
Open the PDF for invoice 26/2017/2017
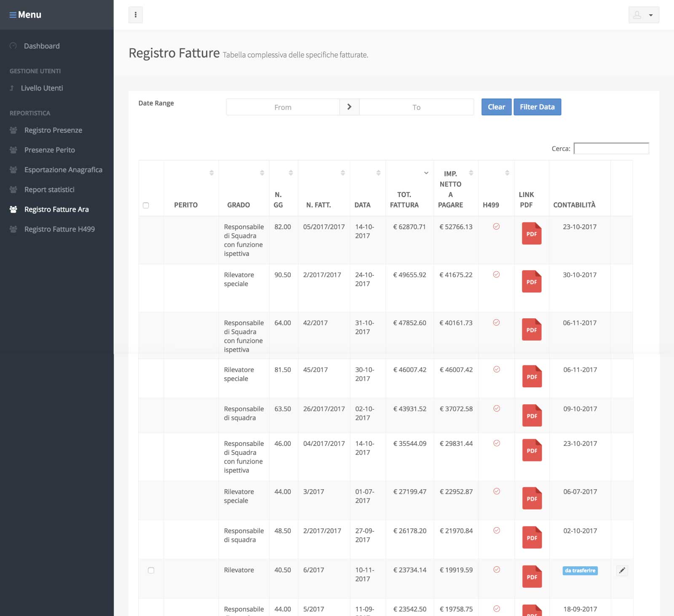click(532, 415)
